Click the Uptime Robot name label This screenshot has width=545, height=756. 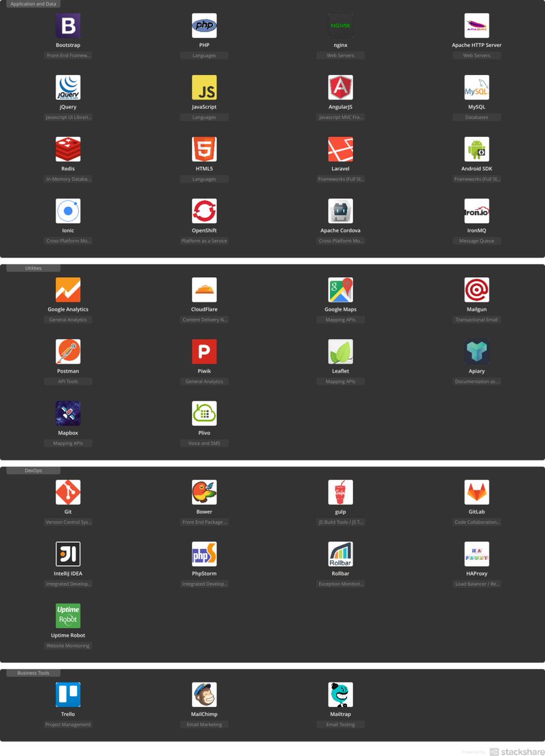68,635
